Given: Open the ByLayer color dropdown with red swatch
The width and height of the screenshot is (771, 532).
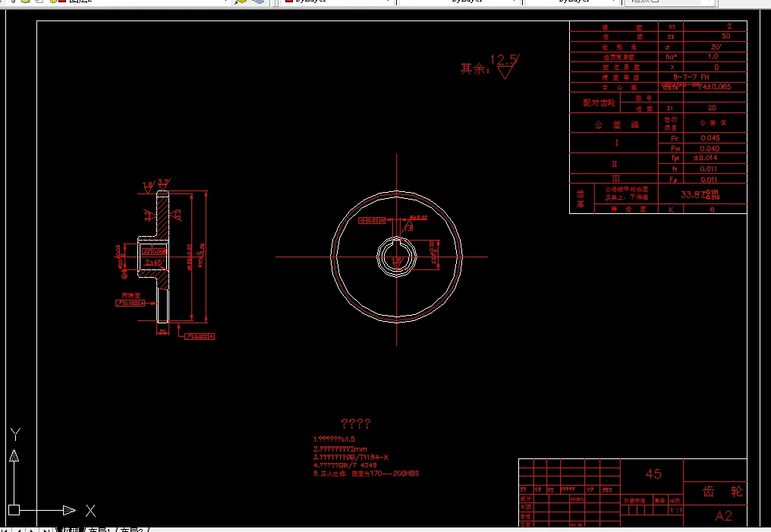Looking at the screenshot, I should [339, 2].
